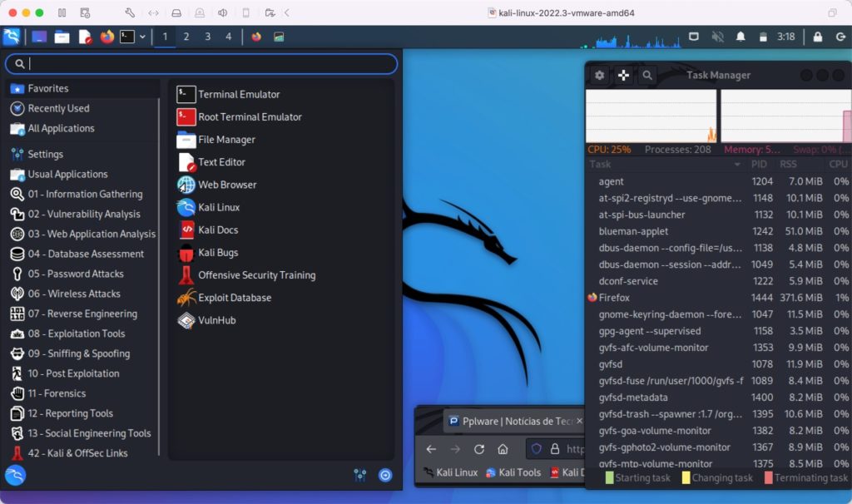
Task: Click the application search field
Action: tap(200, 63)
